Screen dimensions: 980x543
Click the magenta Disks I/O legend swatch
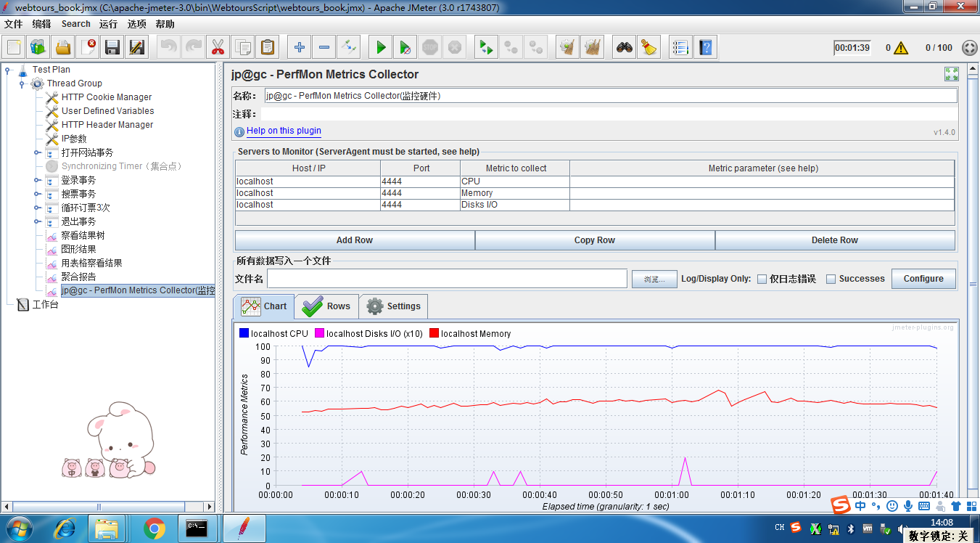coord(319,334)
